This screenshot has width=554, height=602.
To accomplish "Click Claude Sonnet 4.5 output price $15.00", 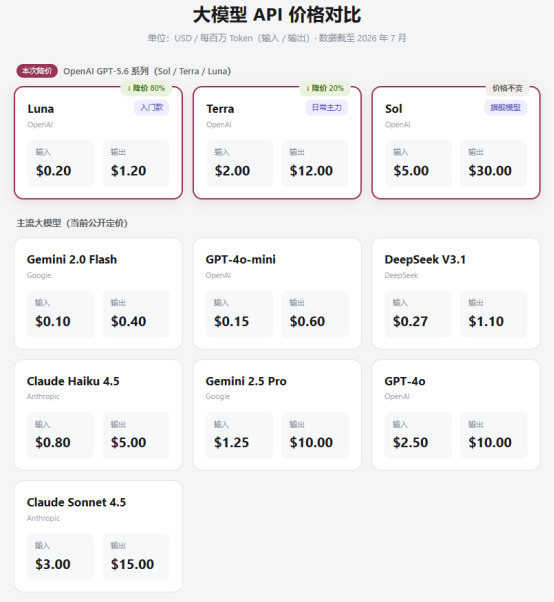I will point(132,564).
